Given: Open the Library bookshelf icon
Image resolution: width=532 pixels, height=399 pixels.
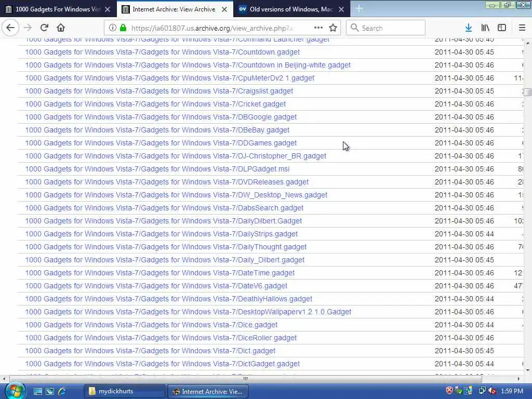Looking at the screenshot, I should (485, 28).
